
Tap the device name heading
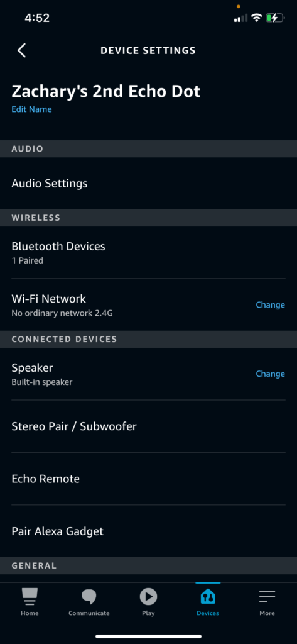click(x=106, y=91)
